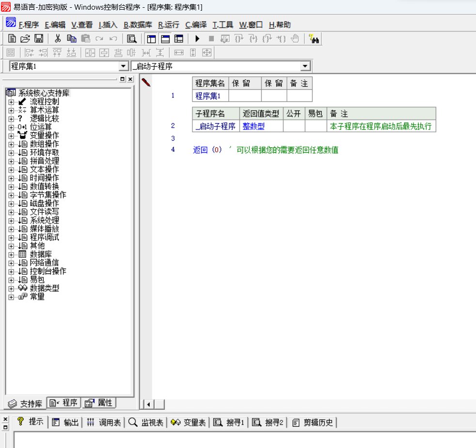476x448 pixels.
Task: Click the Open file folder icon
Action: (x=25, y=39)
